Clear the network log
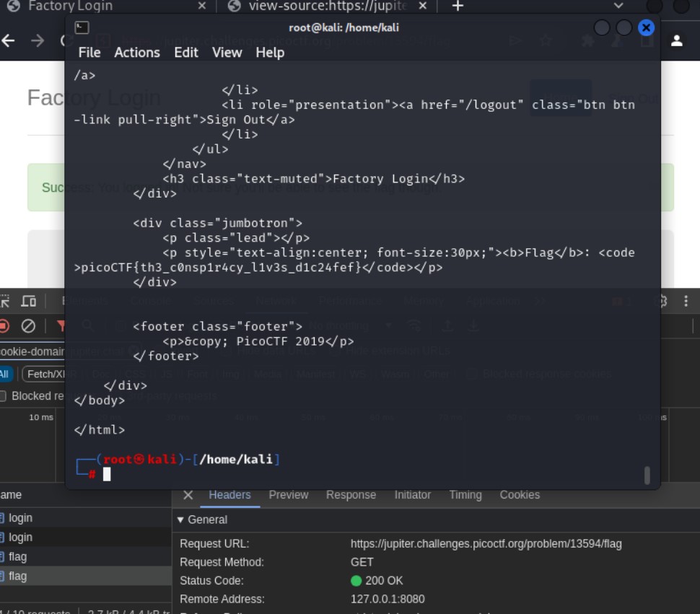 pyautogui.click(x=28, y=326)
